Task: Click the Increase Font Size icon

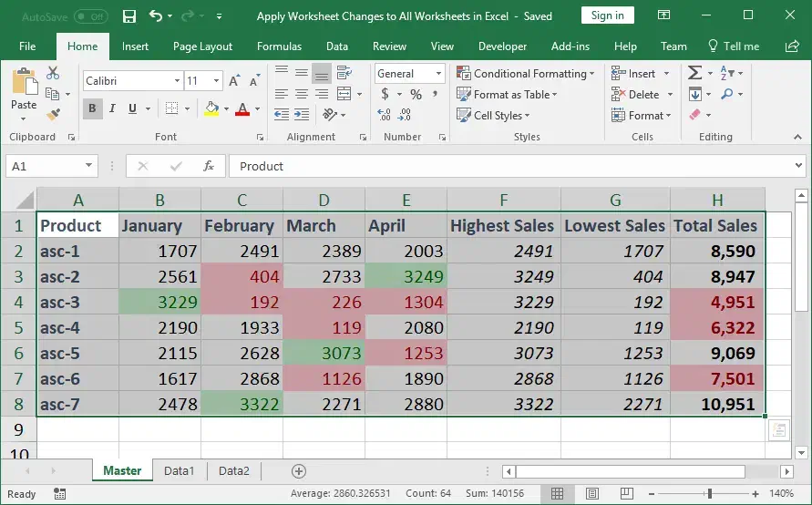Action: [x=231, y=81]
